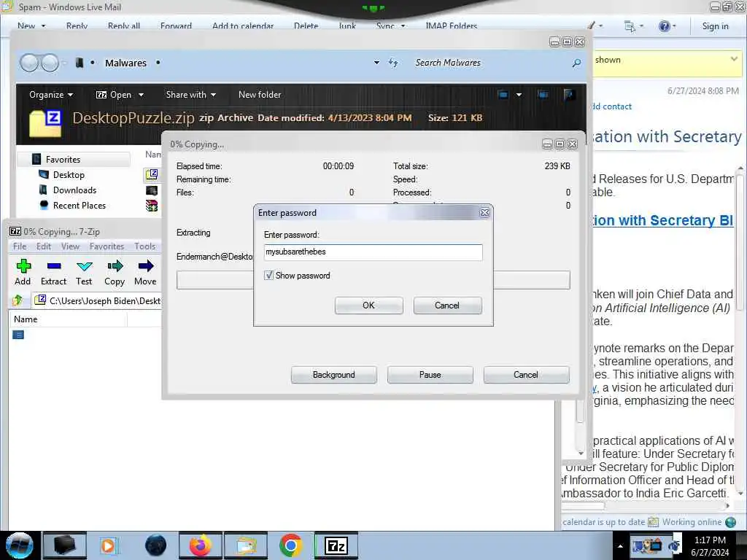Cancel the Enter password dialog

coord(447,306)
